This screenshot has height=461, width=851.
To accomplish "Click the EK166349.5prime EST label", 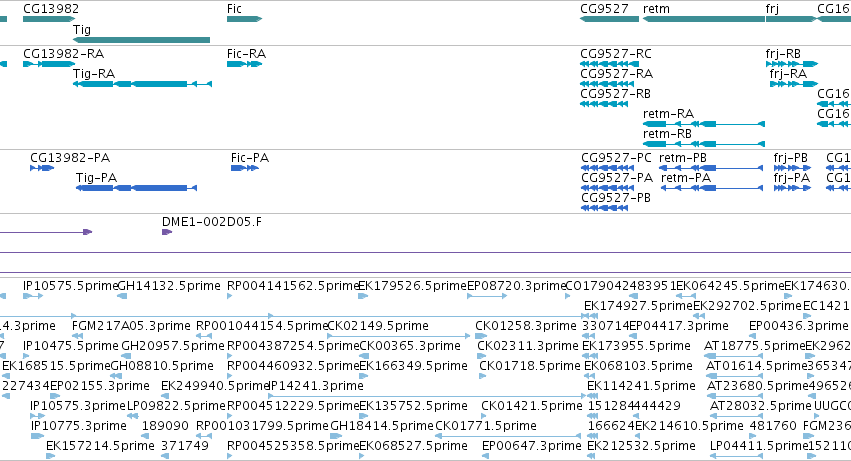I will (x=413, y=367).
